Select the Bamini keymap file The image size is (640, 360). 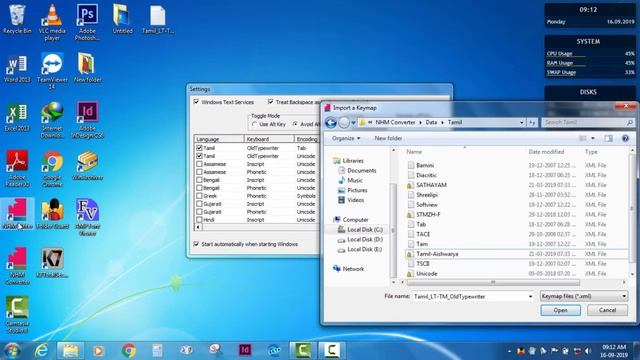[425, 165]
